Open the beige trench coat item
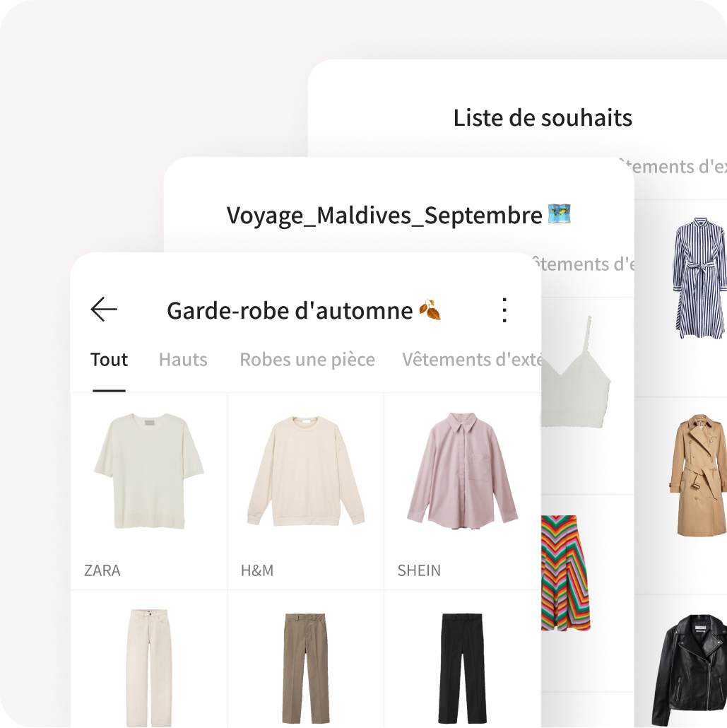Image resolution: width=727 pixels, height=728 pixels. (x=699, y=475)
